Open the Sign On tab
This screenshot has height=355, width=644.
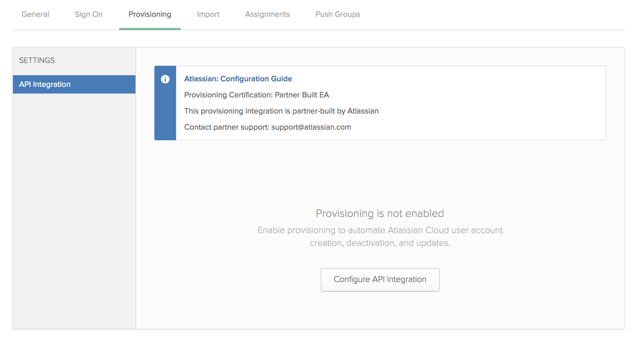(89, 14)
